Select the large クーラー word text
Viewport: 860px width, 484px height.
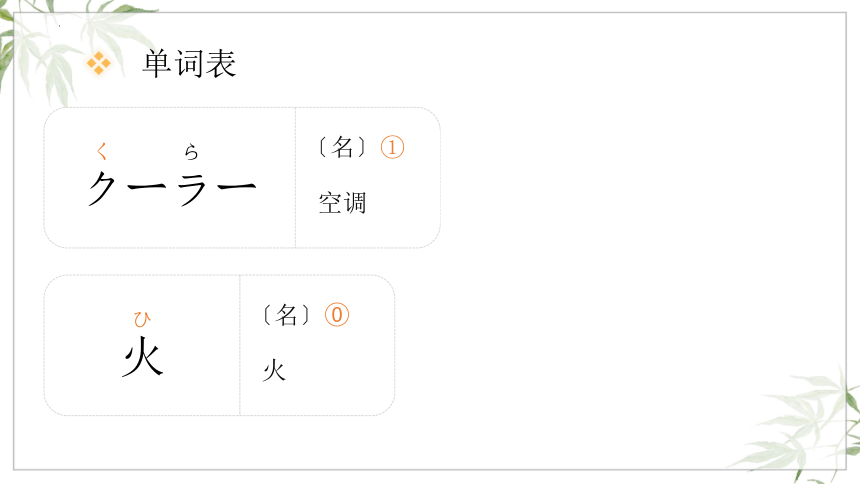tap(172, 188)
